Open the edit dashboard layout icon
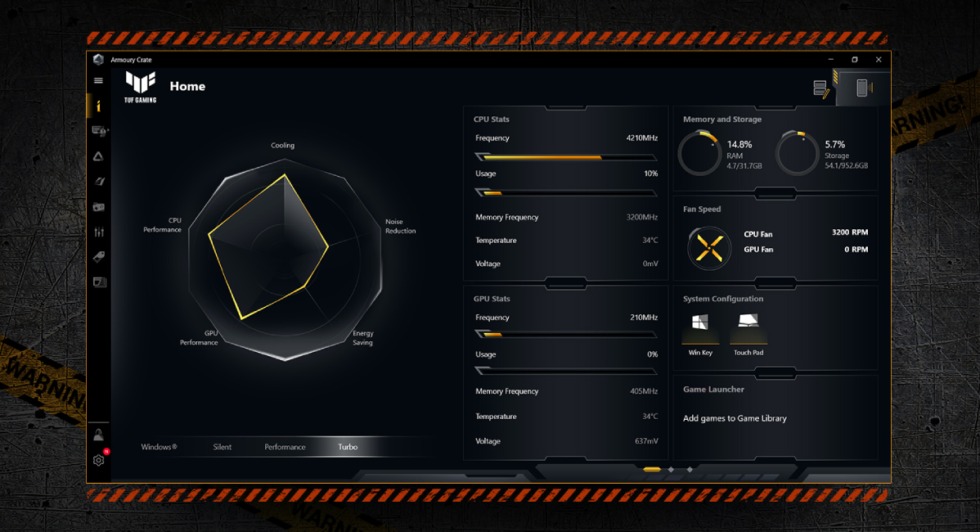The width and height of the screenshot is (980, 532). (x=821, y=88)
